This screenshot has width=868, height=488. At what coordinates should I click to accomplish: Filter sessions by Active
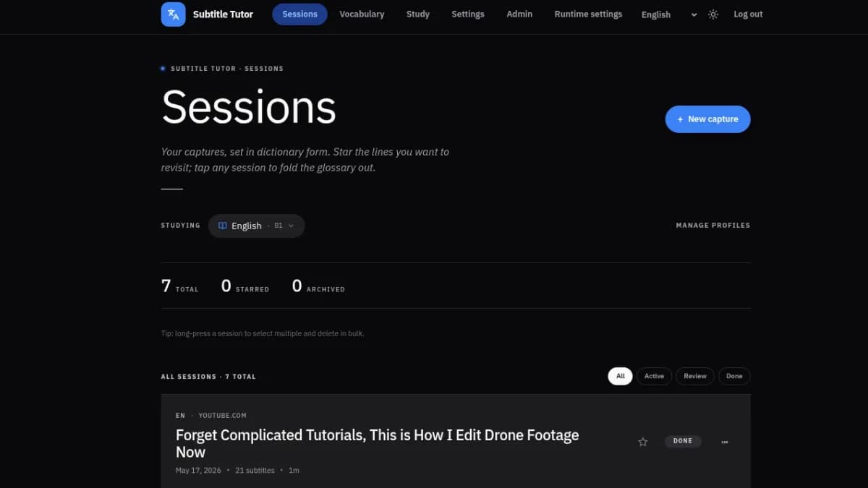click(x=654, y=376)
